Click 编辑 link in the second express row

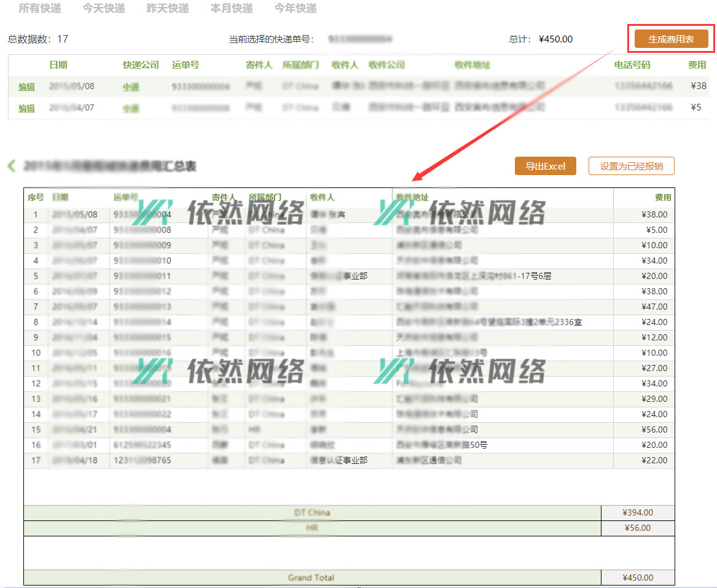click(26, 108)
